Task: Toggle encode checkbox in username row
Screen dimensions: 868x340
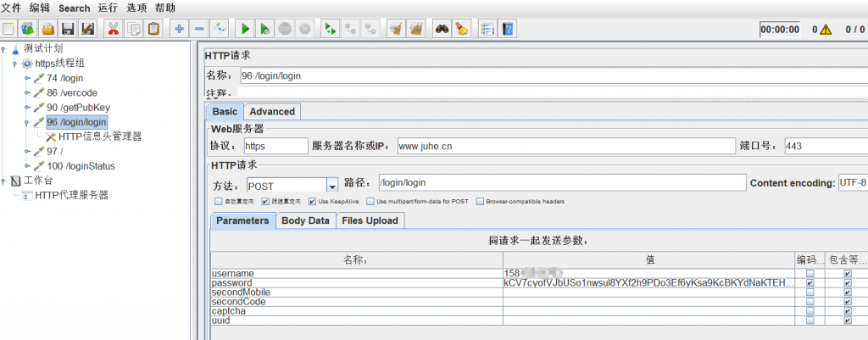Action: 810,274
